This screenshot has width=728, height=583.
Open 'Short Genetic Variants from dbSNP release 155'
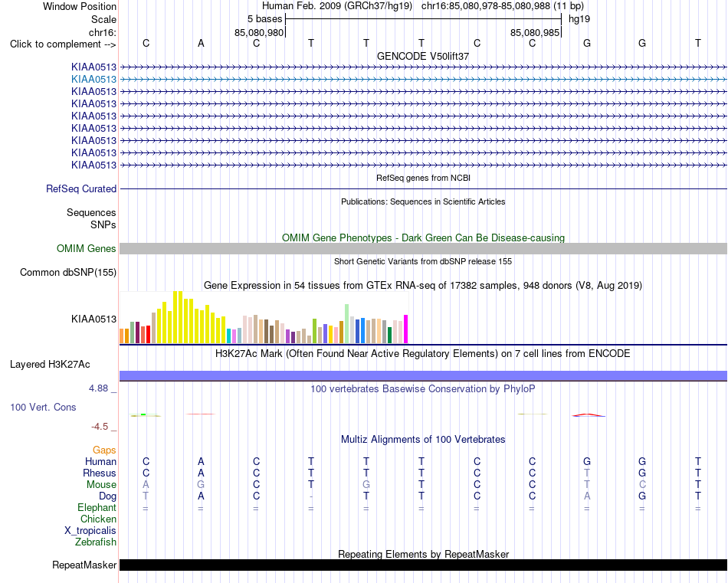(423, 261)
